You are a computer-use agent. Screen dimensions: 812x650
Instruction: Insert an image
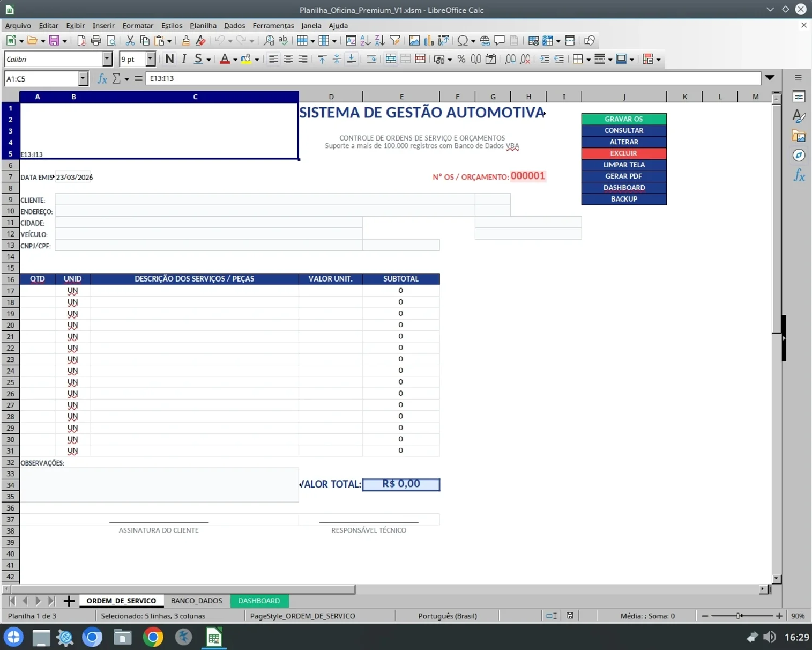click(x=414, y=40)
